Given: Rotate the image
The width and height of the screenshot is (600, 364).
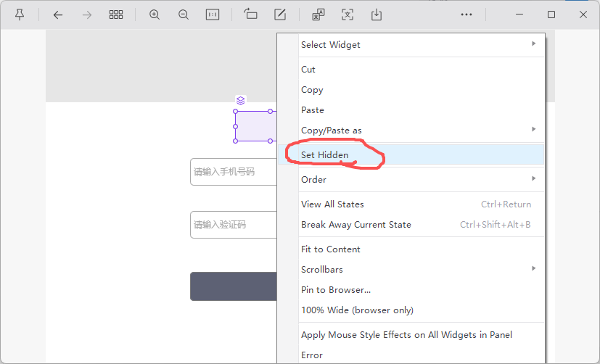Looking at the screenshot, I should point(251,15).
